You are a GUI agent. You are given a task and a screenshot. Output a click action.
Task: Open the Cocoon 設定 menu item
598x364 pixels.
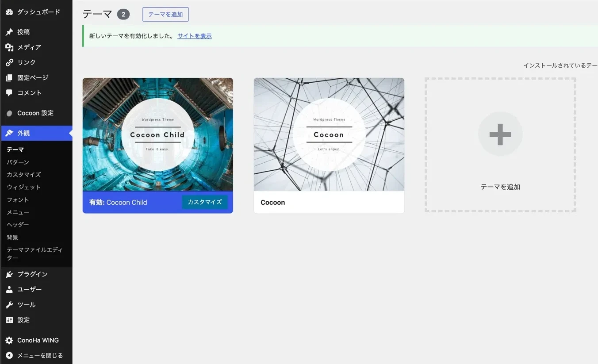tap(36, 113)
